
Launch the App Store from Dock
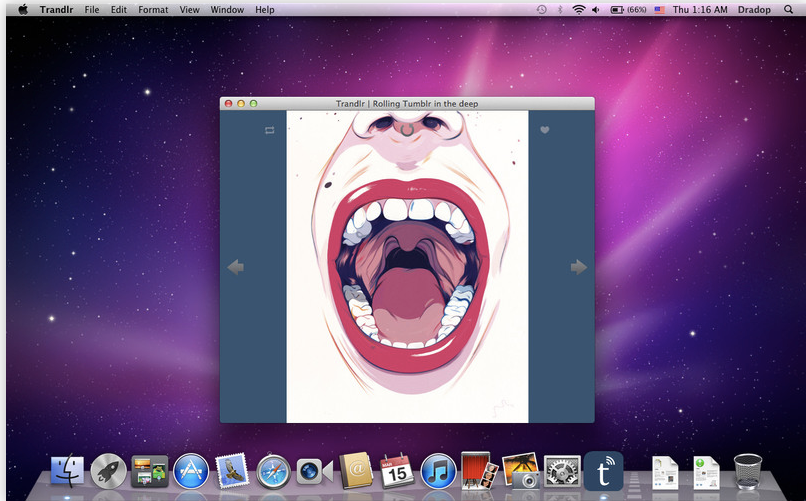click(x=191, y=471)
